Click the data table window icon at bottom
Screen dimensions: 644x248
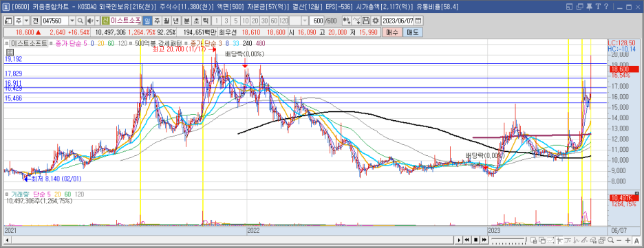(533, 240)
